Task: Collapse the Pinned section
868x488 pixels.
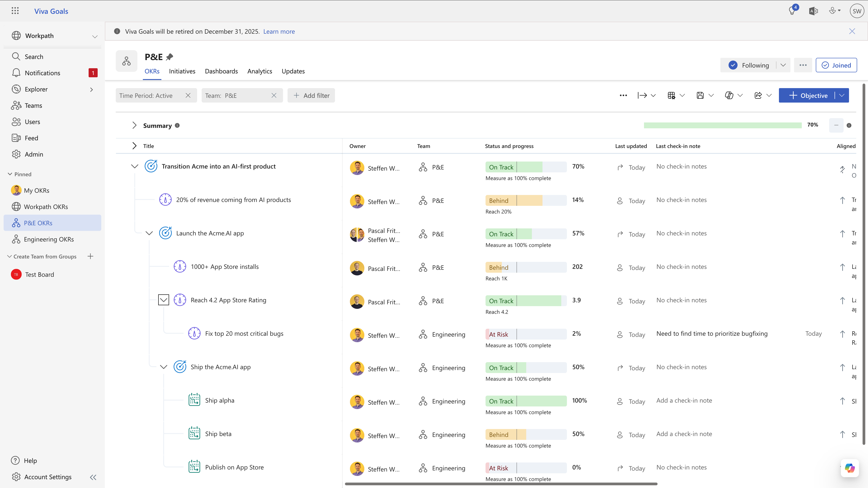Action: pyautogui.click(x=10, y=174)
